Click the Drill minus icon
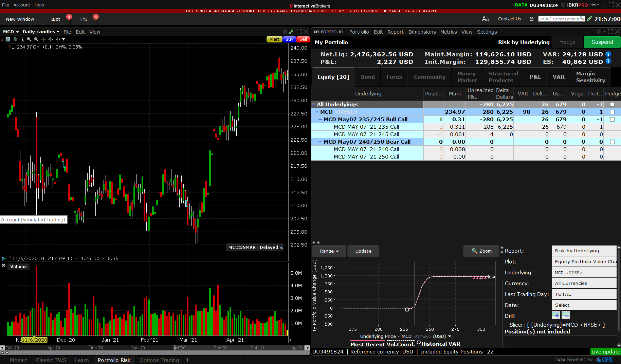This screenshot has height=364, width=621. point(566,315)
